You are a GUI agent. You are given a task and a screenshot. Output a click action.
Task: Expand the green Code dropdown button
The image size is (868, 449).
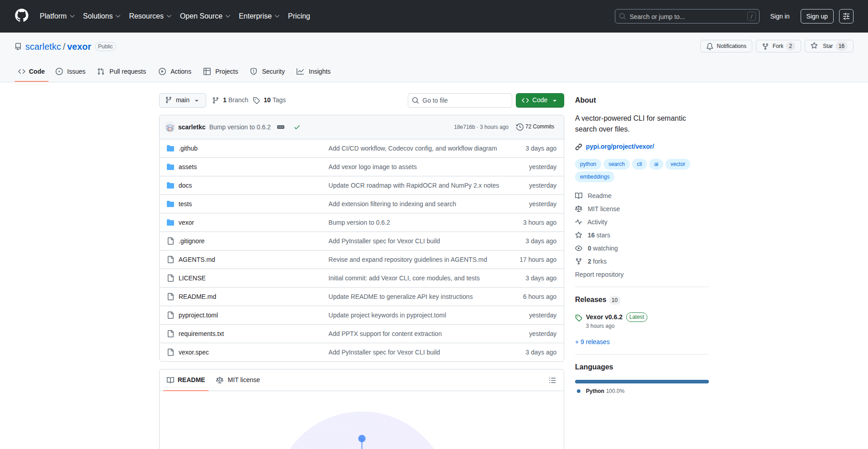click(x=539, y=100)
